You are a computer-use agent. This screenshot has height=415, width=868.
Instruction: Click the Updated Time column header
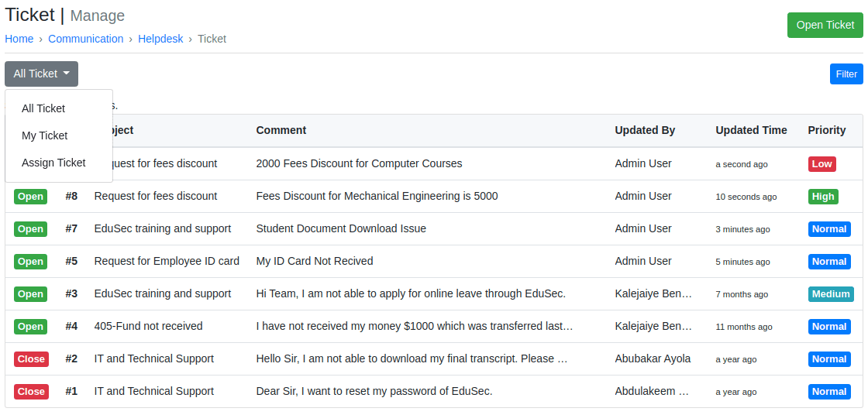tap(751, 130)
